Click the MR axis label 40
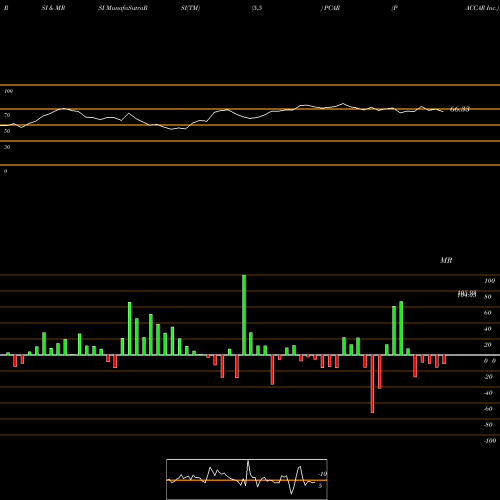The image size is (500, 500). (x=488, y=329)
